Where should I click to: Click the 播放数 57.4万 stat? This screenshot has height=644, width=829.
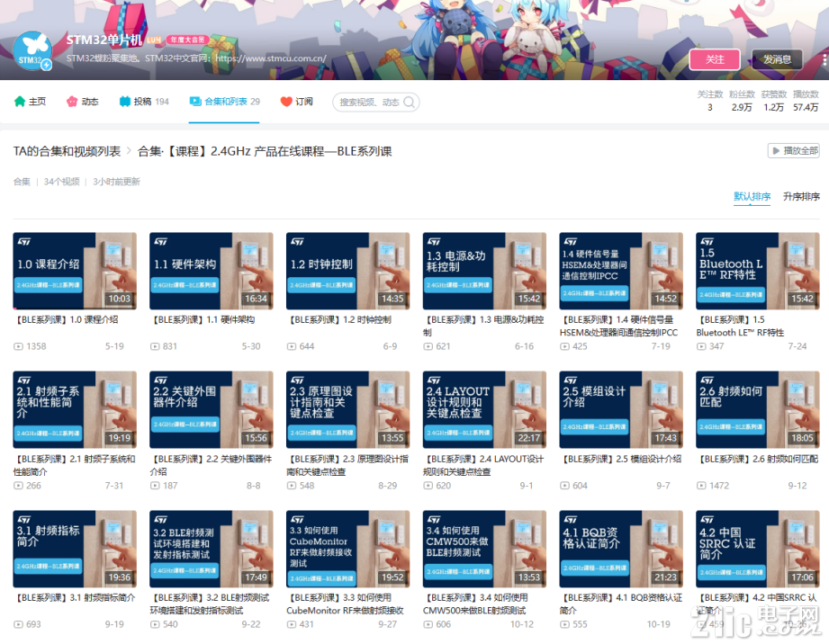[806, 101]
